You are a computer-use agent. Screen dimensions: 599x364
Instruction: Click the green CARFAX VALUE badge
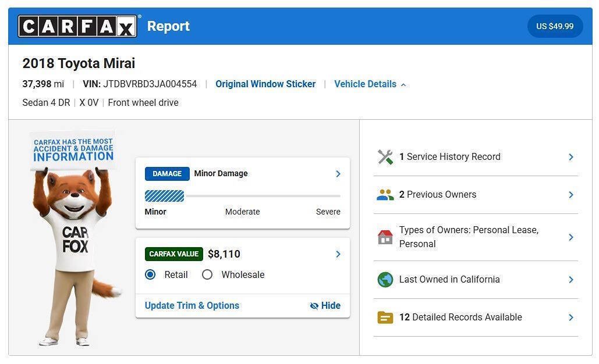pos(174,254)
